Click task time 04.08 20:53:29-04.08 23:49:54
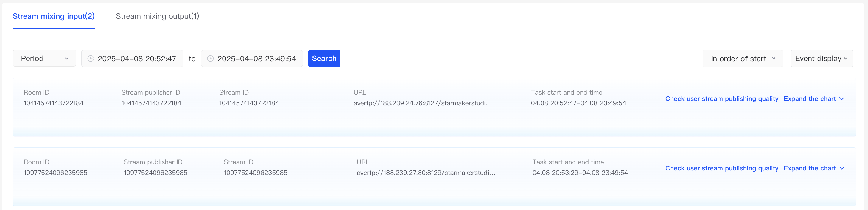Screen dimensions: 868x210 click(x=580, y=173)
